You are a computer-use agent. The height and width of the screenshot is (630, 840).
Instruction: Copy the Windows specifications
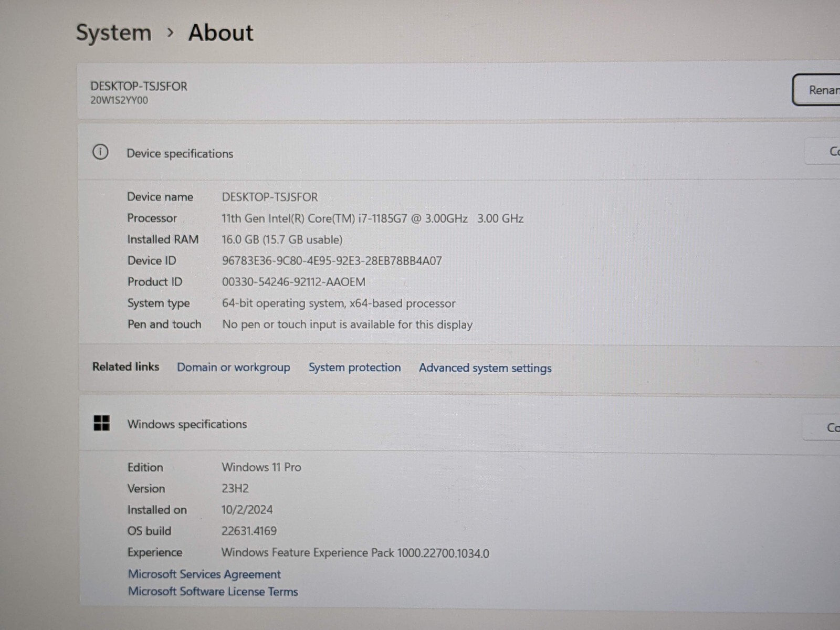click(x=822, y=427)
